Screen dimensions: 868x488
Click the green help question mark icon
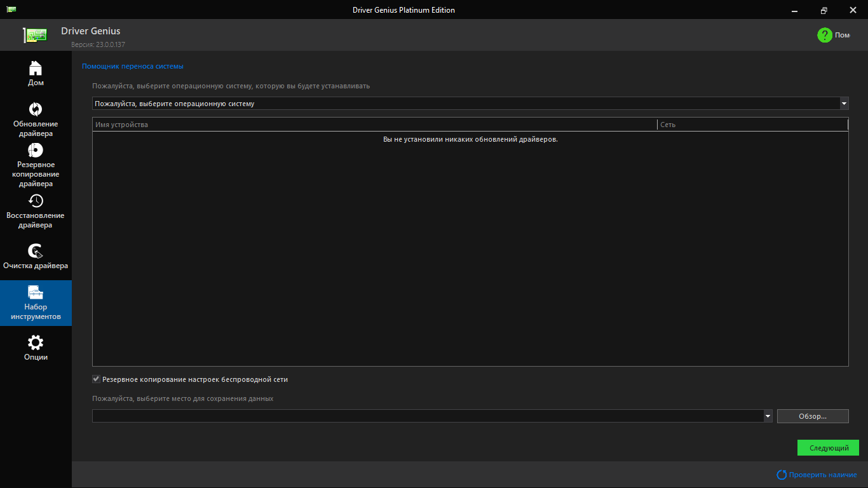pos(824,35)
